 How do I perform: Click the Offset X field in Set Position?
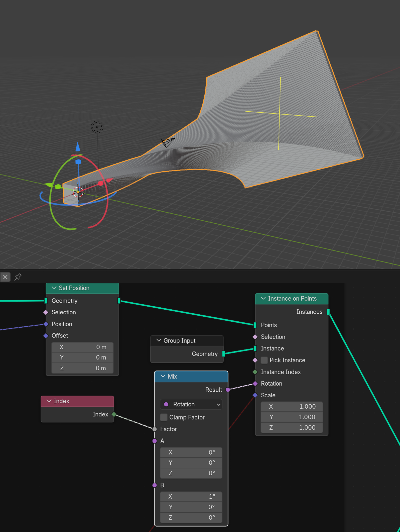pyautogui.click(x=82, y=347)
